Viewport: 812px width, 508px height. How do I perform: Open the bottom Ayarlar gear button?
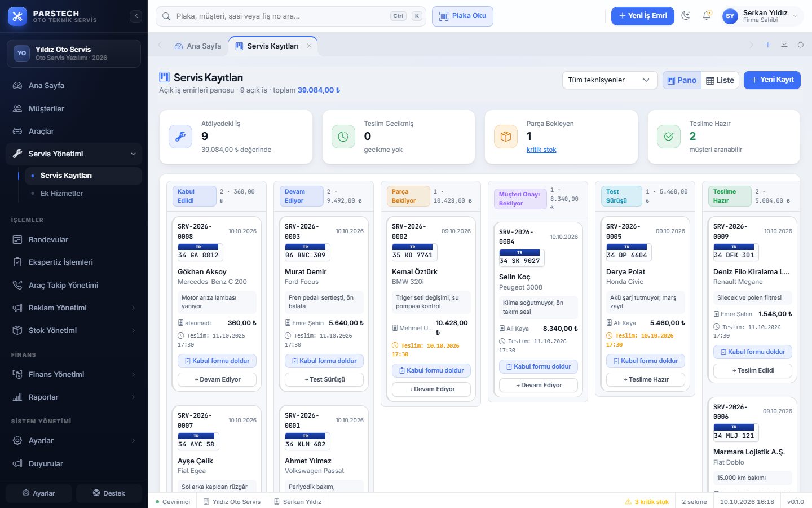[39, 493]
